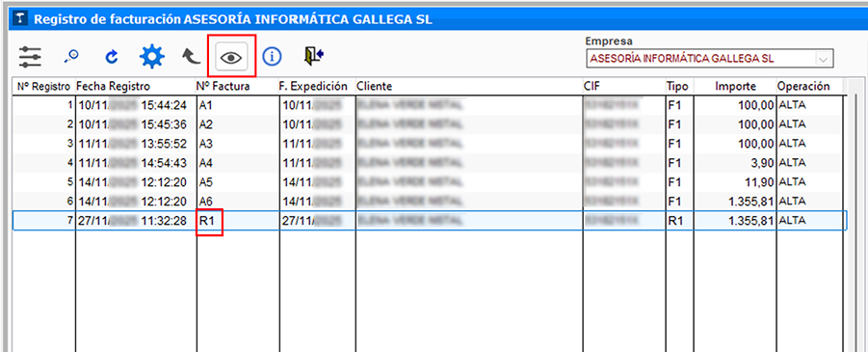The width and height of the screenshot is (868, 352).
Task: Refresh the list with the blue arrow
Action: point(111,57)
